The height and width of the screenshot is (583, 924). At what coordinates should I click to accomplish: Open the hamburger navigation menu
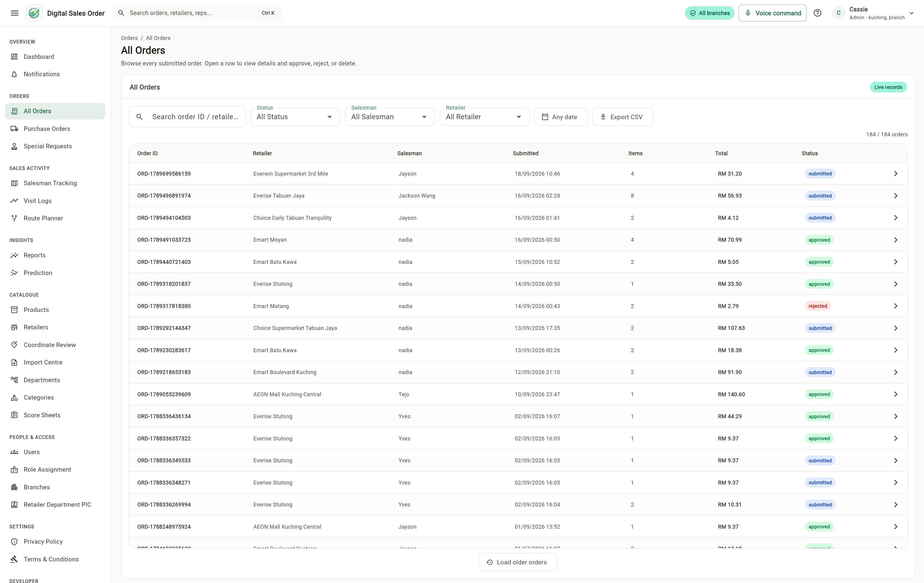tap(15, 13)
